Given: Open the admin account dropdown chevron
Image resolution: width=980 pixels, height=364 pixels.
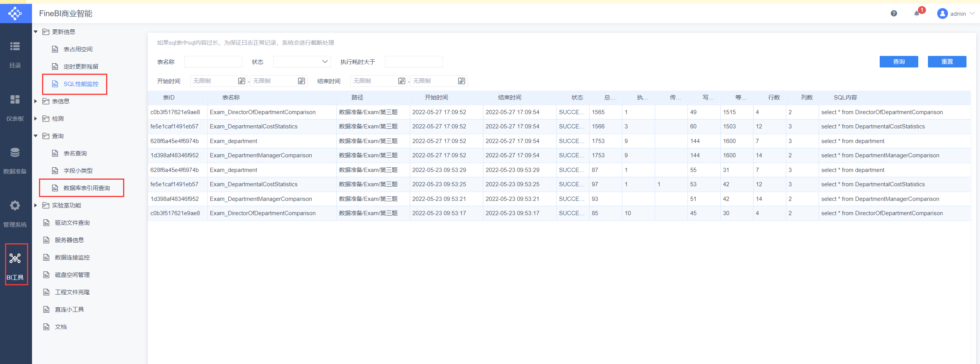Looking at the screenshot, I should point(972,13).
